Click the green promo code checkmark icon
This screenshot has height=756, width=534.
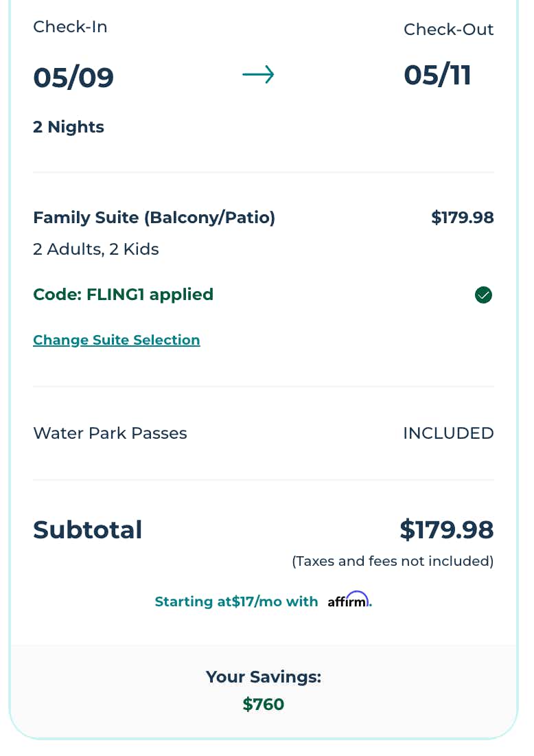click(483, 295)
